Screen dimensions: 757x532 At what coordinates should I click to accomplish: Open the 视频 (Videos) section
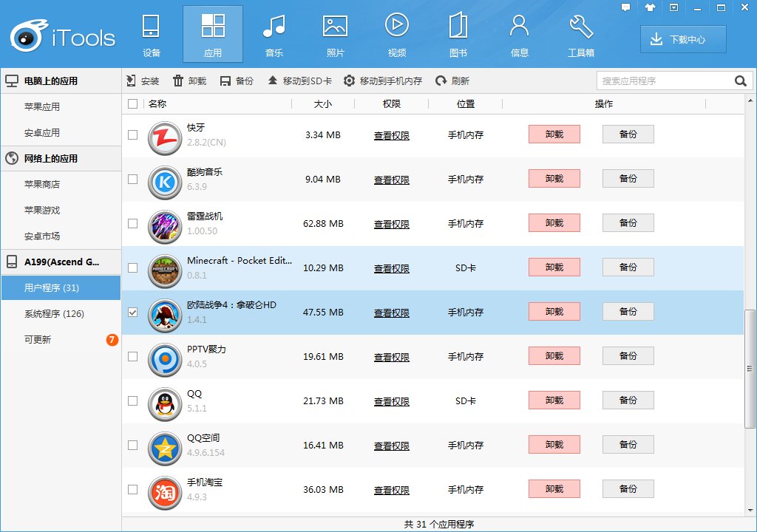click(397, 34)
